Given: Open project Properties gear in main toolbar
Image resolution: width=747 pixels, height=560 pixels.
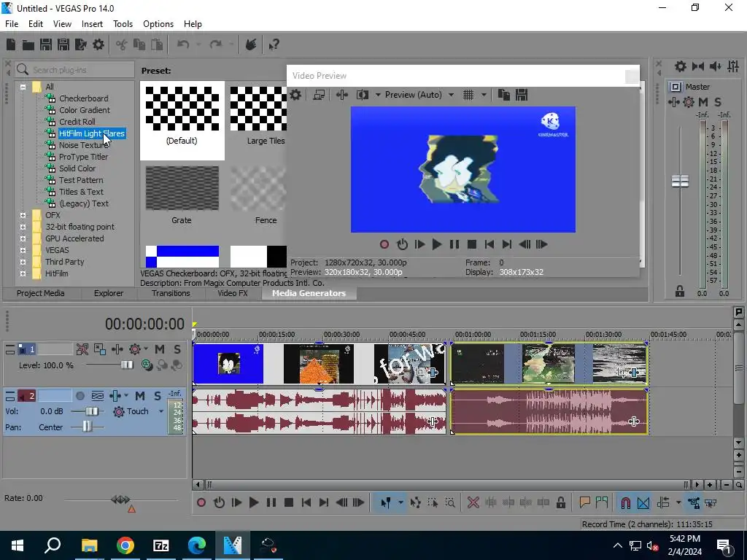Looking at the screenshot, I should tap(98, 44).
